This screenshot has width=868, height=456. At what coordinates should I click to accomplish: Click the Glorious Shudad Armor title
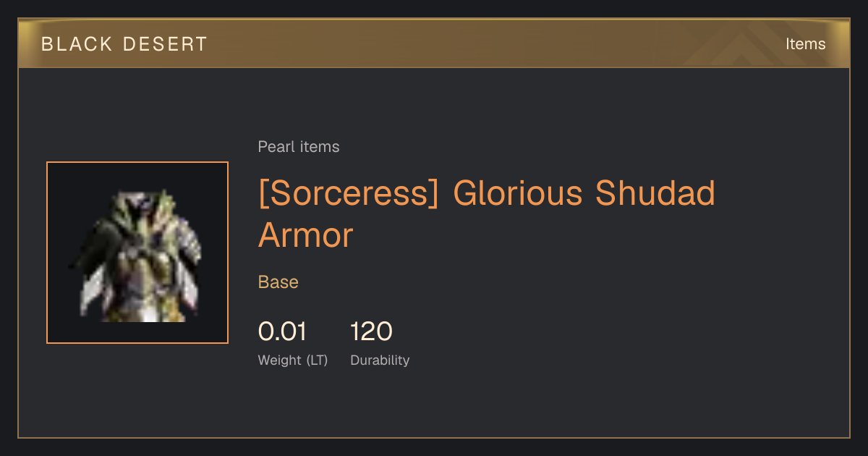pos(487,214)
